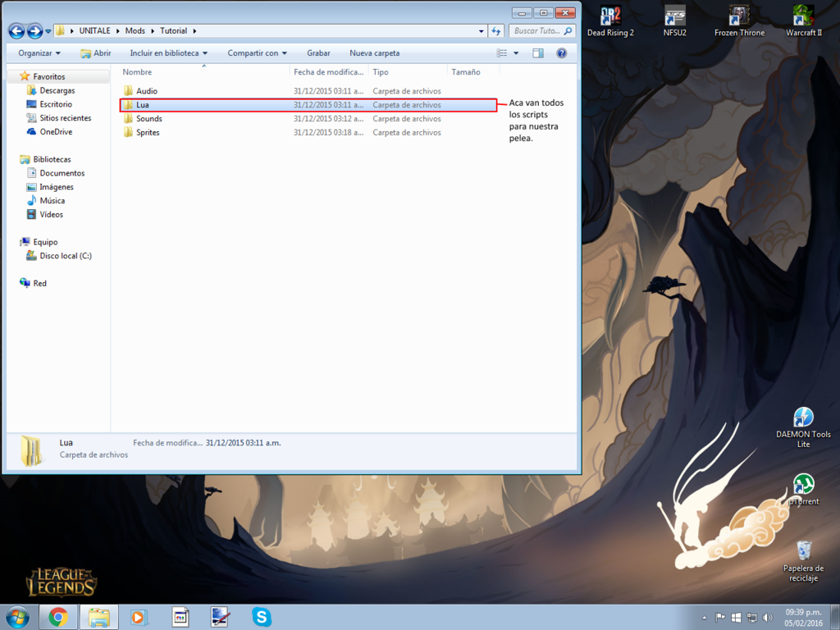Click the Abrir toolbar button

point(96,53)
